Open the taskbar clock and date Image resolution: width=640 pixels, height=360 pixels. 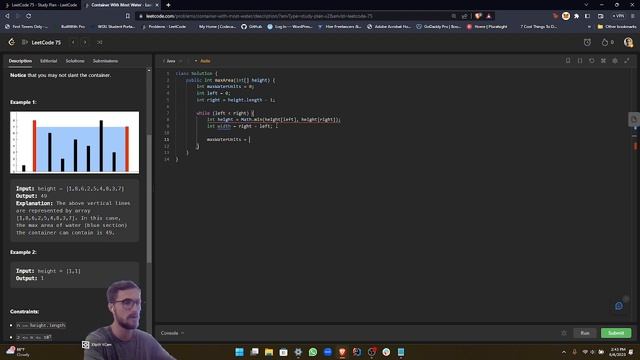point(618,352)
